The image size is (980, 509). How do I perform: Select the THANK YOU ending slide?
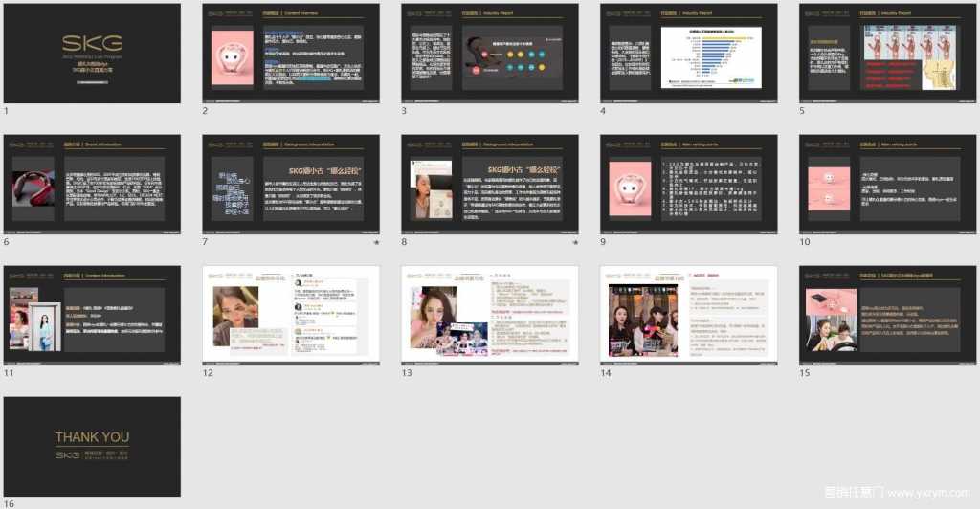92,446
